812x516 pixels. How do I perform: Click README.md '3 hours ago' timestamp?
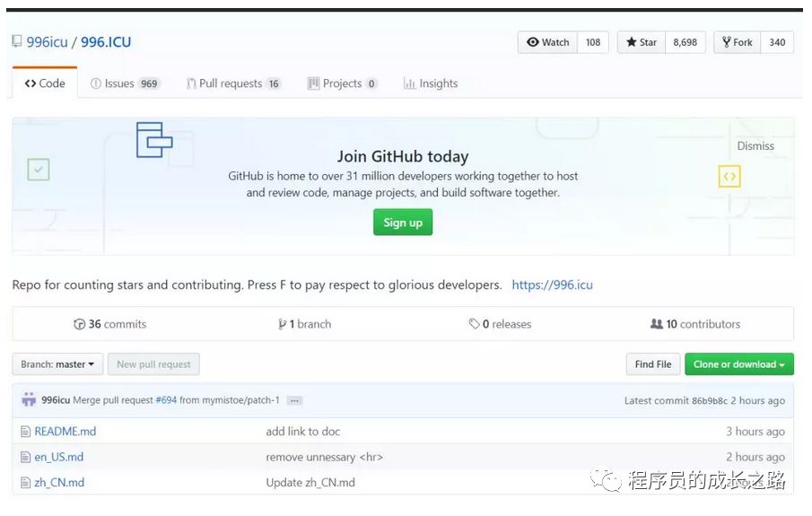tap(755, 432)
